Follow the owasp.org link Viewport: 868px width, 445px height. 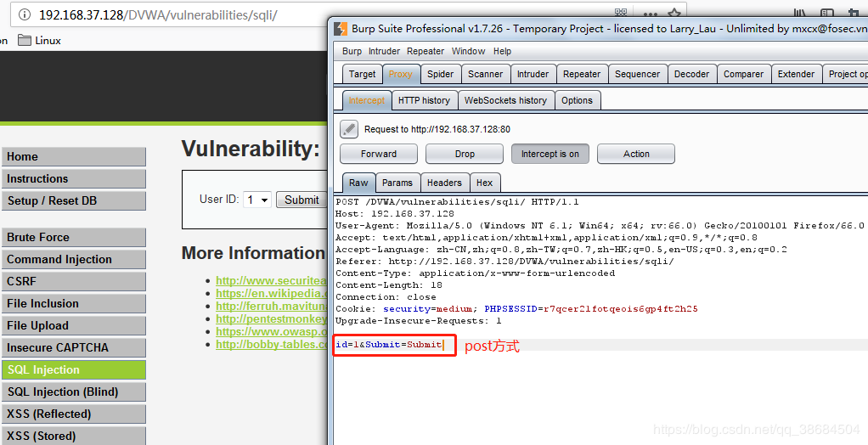tap(271, 331)
